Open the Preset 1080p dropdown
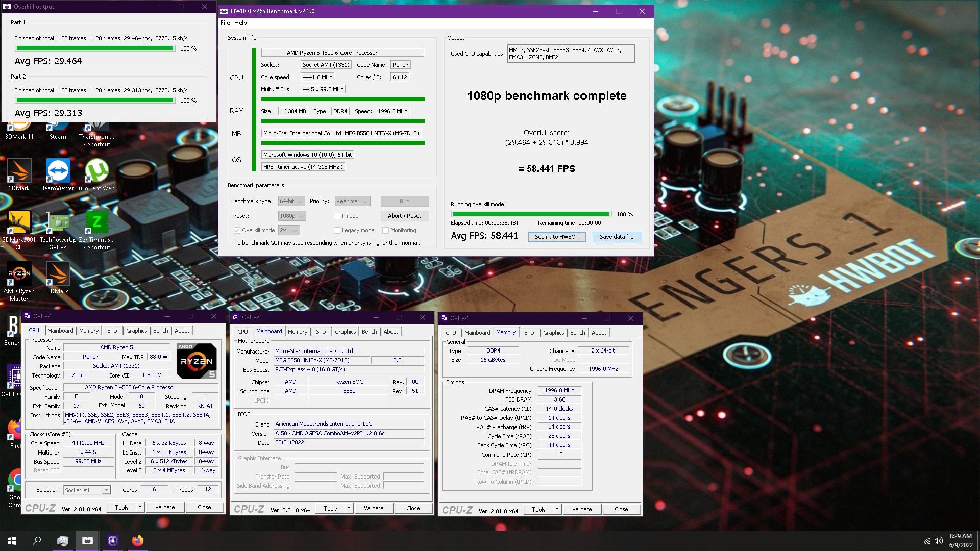980x551 pixels. 292,216
